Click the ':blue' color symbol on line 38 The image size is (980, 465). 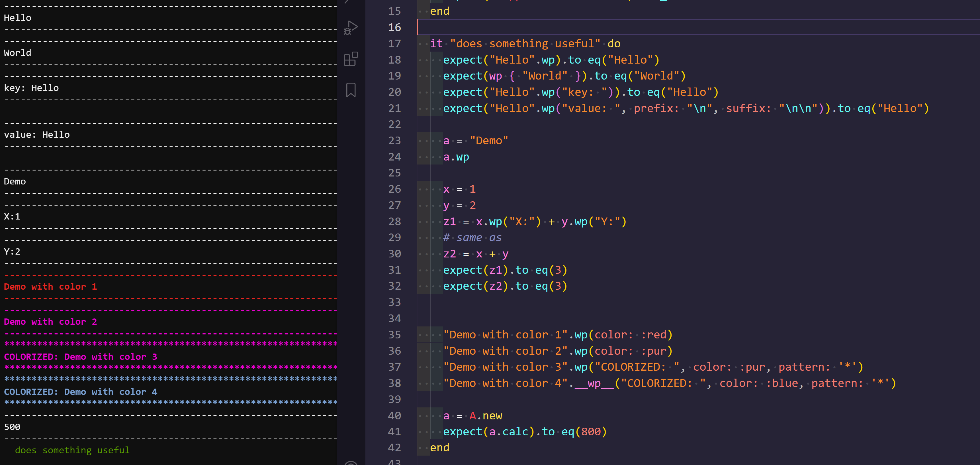(781, 383)
